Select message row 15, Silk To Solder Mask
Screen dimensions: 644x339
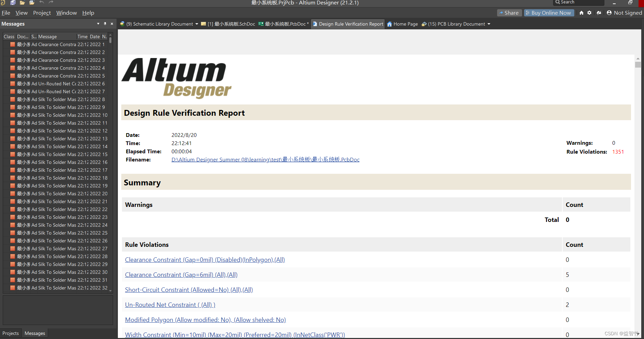coord(56,154)
